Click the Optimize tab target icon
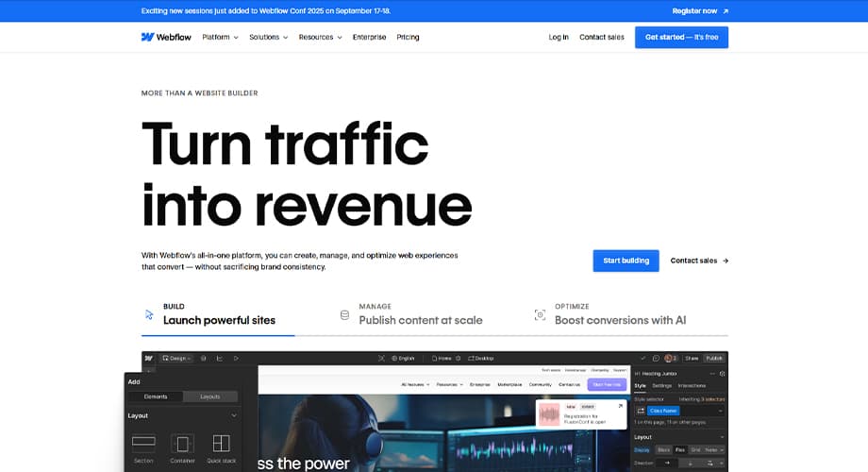Image resolution: width=868 pixels, height=472 pixels. pyautogui.click(x=540, y=314)
